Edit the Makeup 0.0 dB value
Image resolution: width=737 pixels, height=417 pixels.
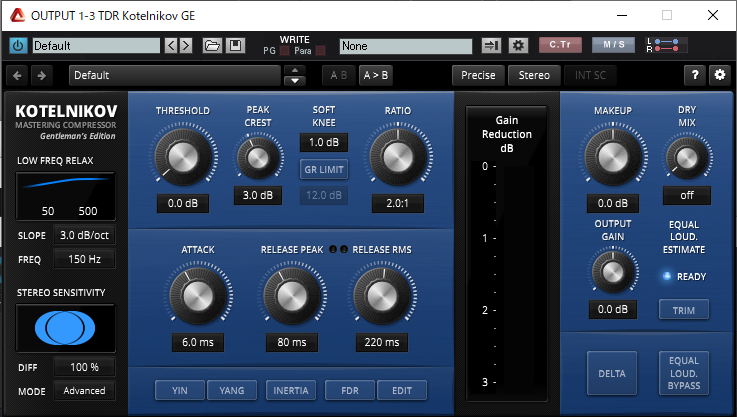pos(612,204)
